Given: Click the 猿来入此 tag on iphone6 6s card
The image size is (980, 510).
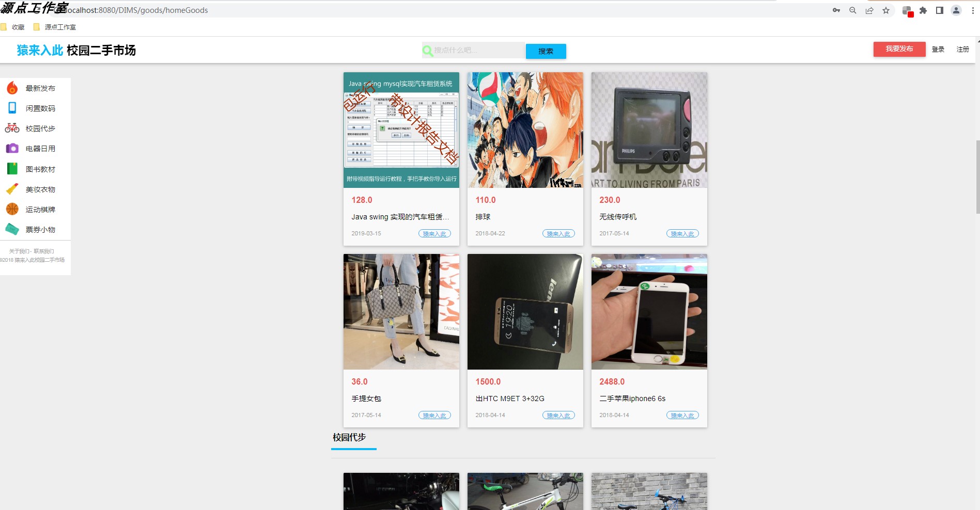Looking at the screenshot, I should pyautogui.click(x=682, y=416).
